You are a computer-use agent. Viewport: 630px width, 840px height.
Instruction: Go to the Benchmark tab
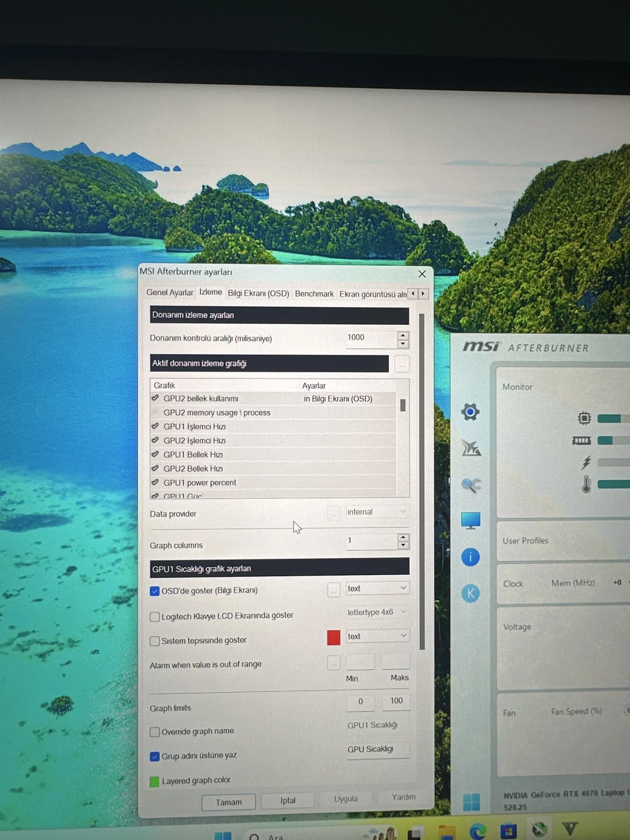pos(314,294)
